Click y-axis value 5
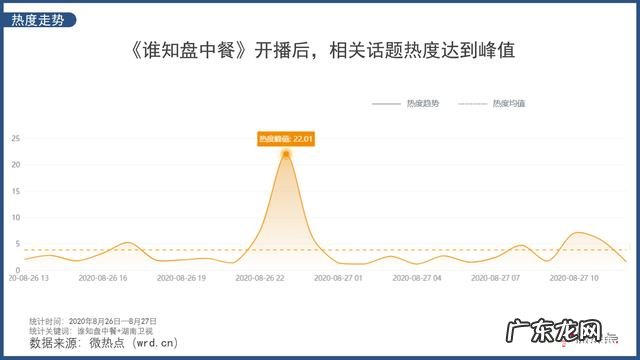 pos(18,244)
